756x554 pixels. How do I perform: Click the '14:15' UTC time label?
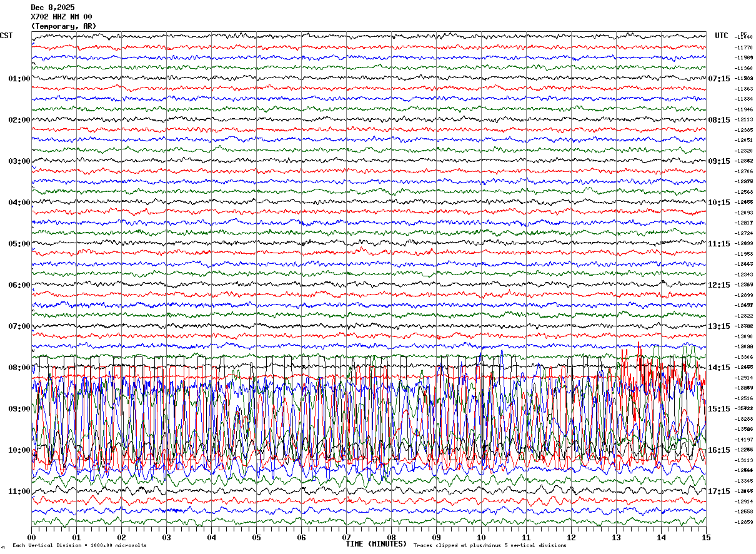point(719,368)
